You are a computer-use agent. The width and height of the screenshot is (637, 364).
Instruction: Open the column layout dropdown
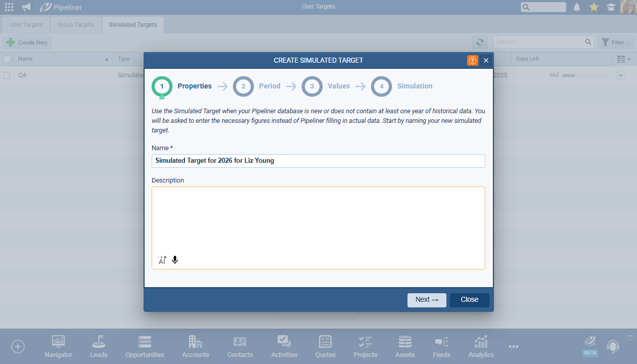pyautogui.click(x=624, y=59)
